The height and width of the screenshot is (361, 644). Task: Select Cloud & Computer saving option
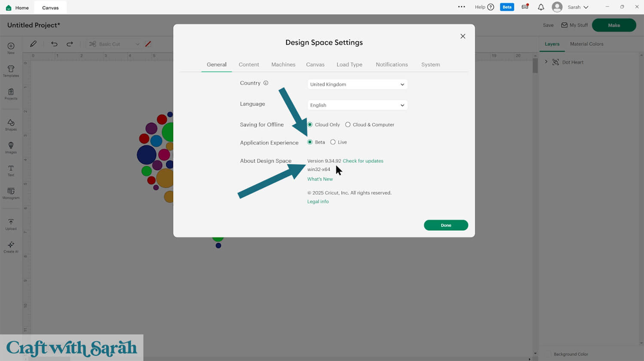pos(348,125)
